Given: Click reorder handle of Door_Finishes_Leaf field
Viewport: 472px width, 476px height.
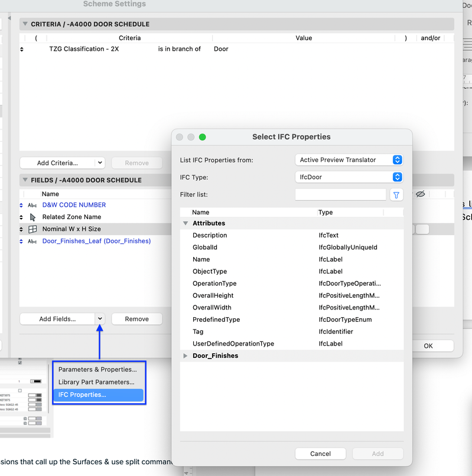Looking at the screenshot, I should click(x=21, y=242).
